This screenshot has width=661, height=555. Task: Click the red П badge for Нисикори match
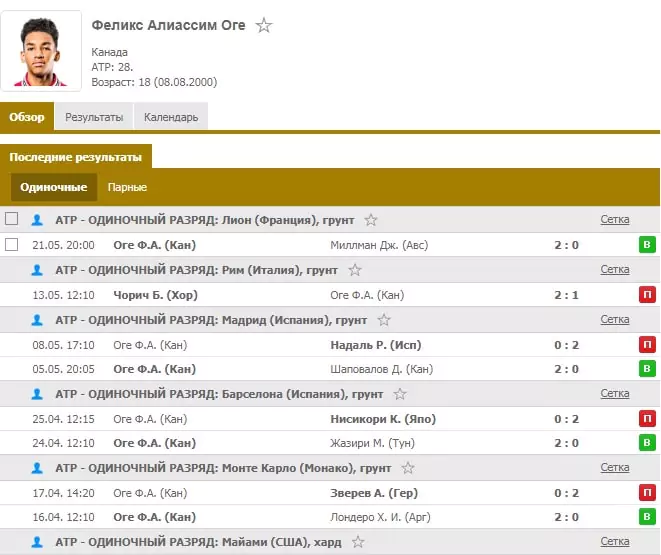tap(647, 418)
